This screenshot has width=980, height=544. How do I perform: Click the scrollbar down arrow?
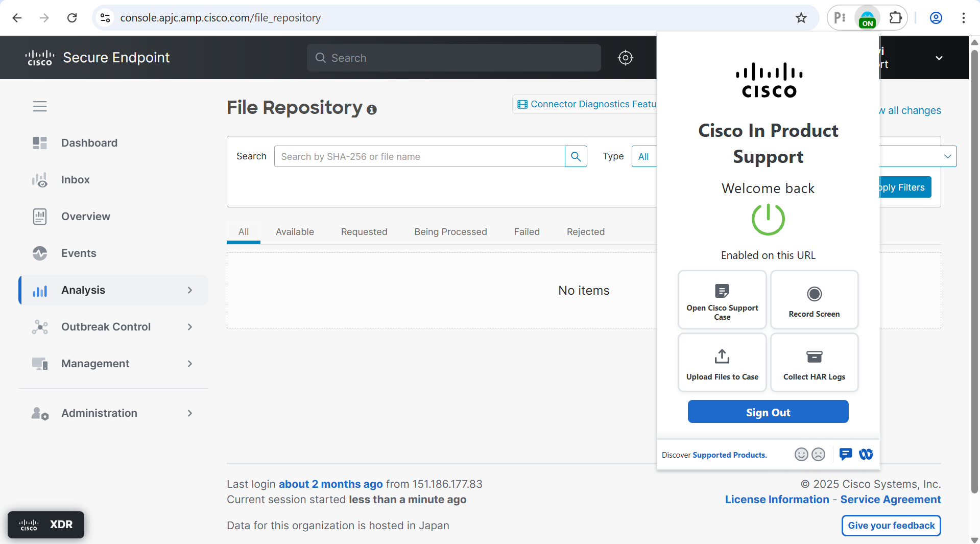coord(974,540)
